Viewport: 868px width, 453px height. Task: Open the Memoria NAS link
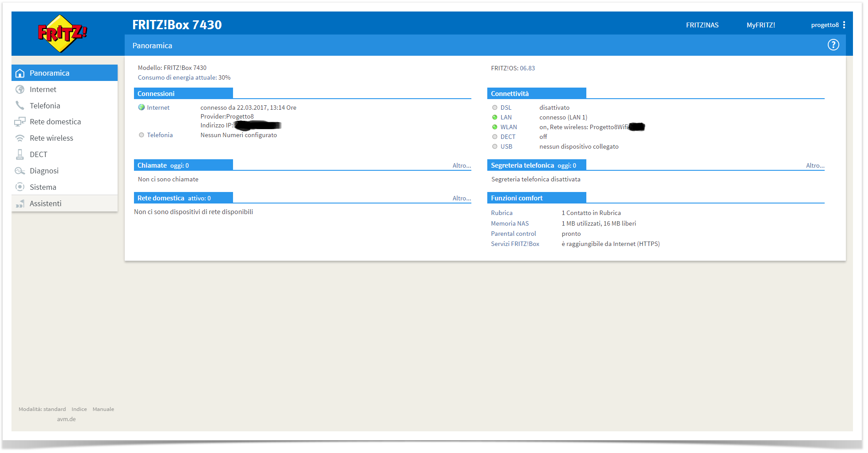tap(509, 223)
